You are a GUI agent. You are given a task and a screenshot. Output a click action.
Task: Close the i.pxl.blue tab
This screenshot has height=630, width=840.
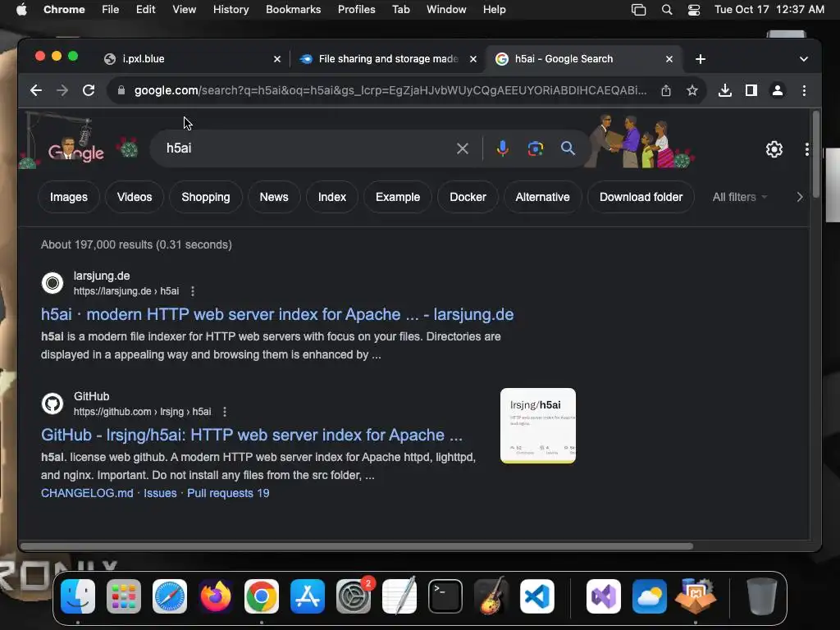277,59
